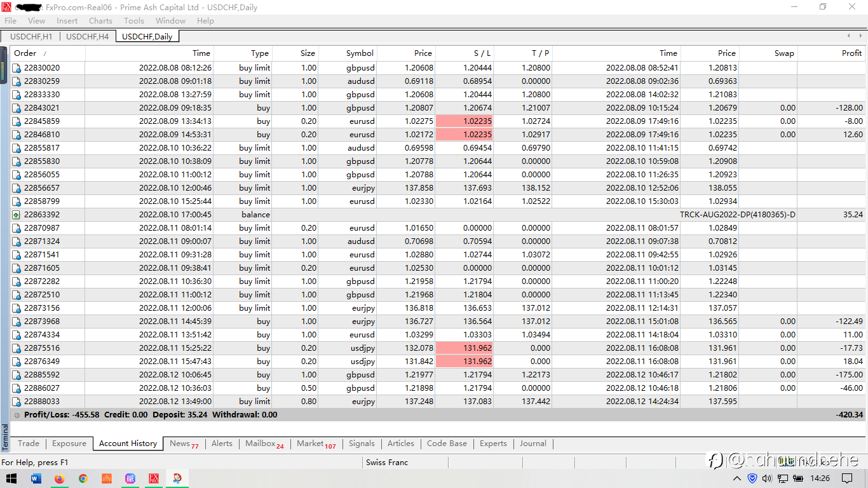Open the Articles tab
The image size is (868, 488).
click(x=400, y=444)
